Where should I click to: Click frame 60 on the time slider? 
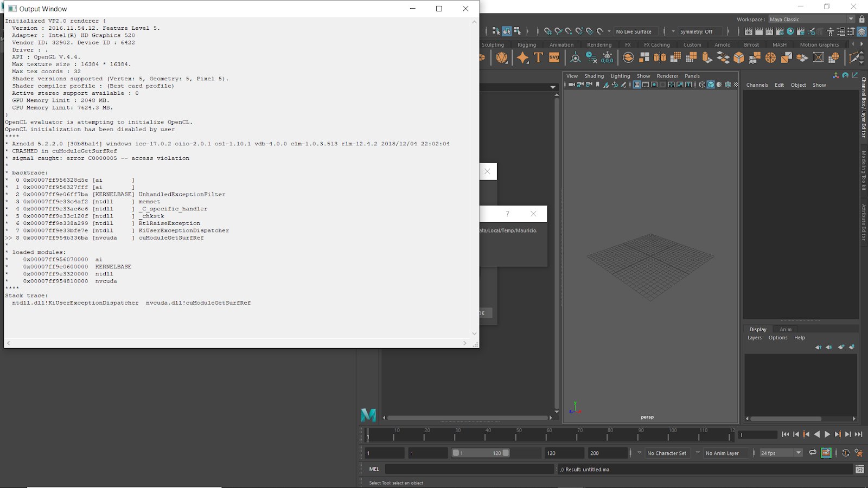[x=547, y=434]
